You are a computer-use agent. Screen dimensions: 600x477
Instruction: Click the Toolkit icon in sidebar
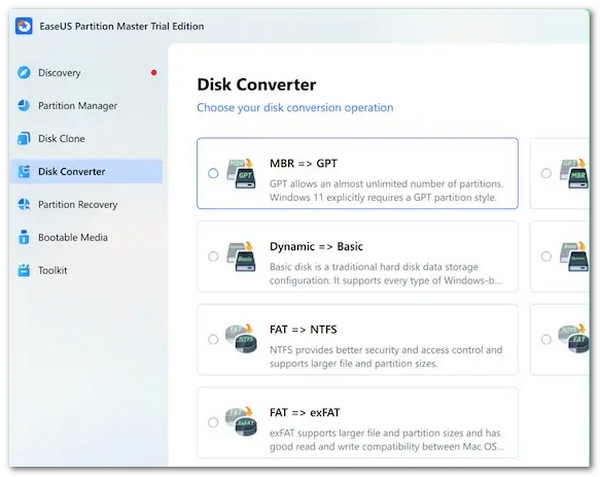(23, 271)
